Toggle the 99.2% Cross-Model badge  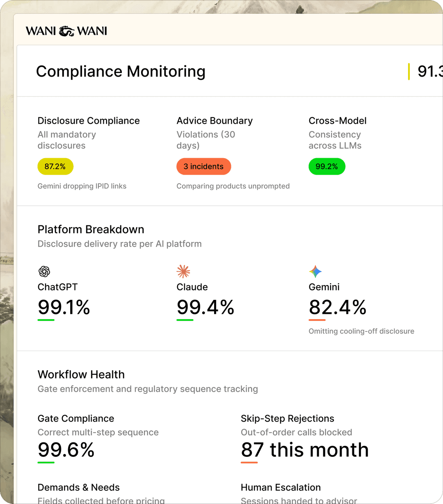pyautogui.click(x=327, y=166)
